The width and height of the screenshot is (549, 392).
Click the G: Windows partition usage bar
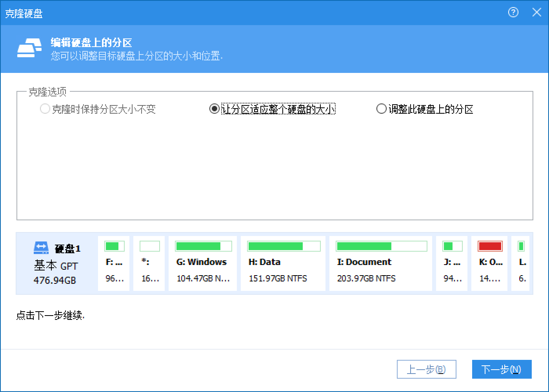click(203, 246)
